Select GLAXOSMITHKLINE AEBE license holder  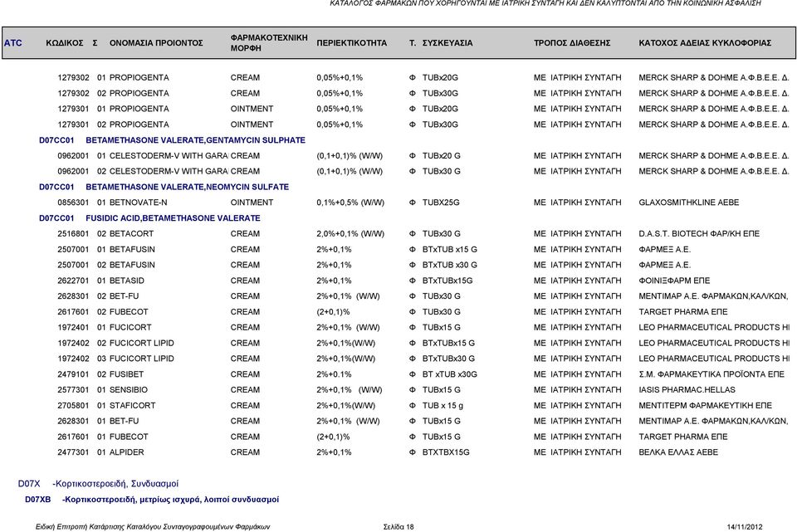click(x=689, y=203)
